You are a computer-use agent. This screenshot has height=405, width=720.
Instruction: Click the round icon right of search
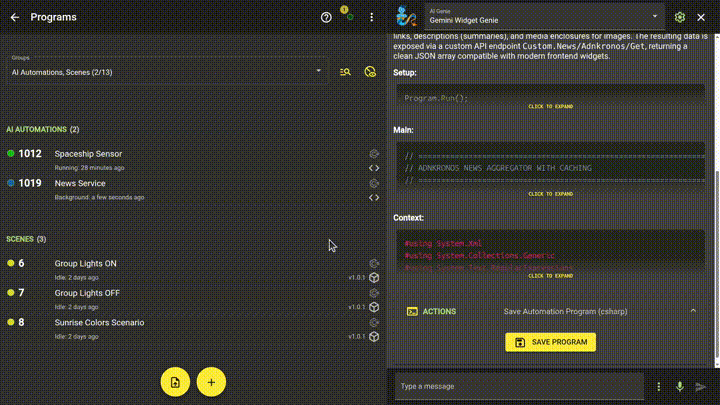tap(370, 72)
